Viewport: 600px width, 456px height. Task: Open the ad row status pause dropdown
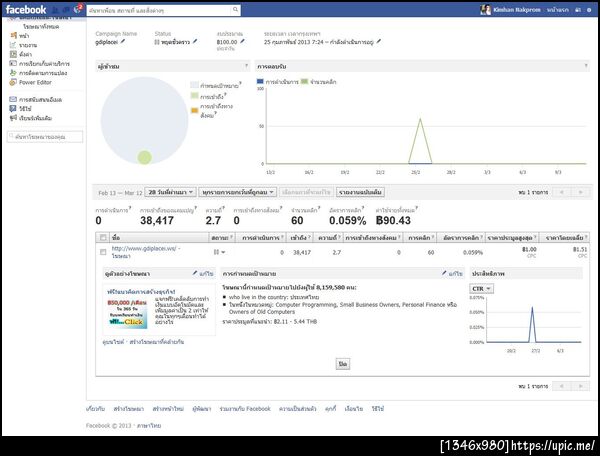coord(219,252)
